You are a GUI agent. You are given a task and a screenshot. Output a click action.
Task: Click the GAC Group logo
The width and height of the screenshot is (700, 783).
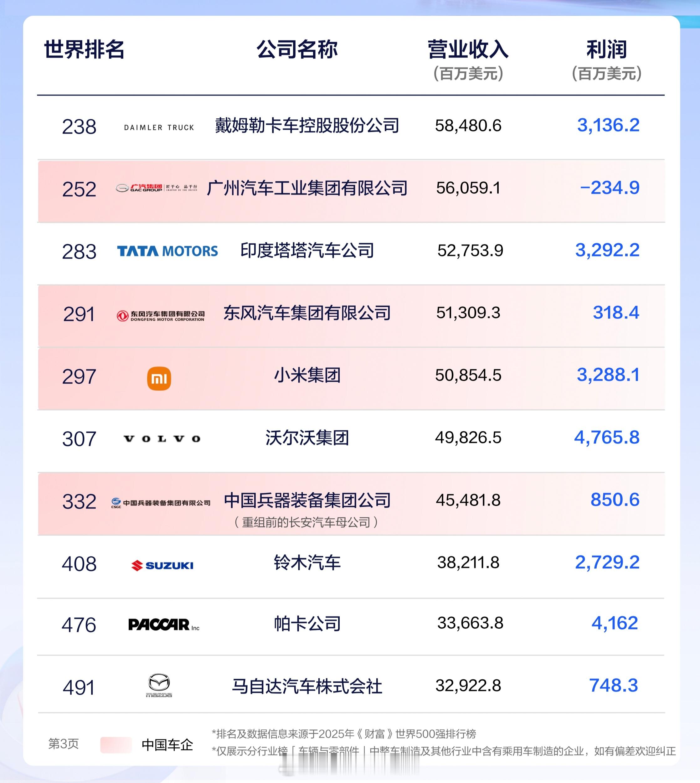(157, 188)
